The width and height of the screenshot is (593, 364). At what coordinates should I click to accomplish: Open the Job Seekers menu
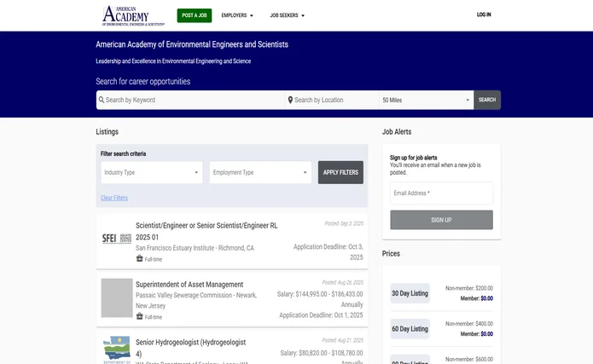tap(287, 15)
